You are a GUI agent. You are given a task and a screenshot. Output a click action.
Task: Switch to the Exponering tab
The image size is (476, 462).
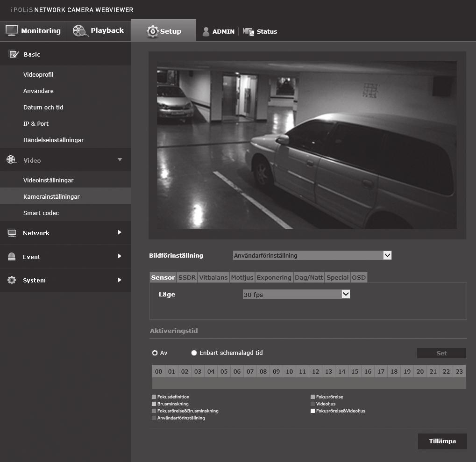click(x=274, y=277)
